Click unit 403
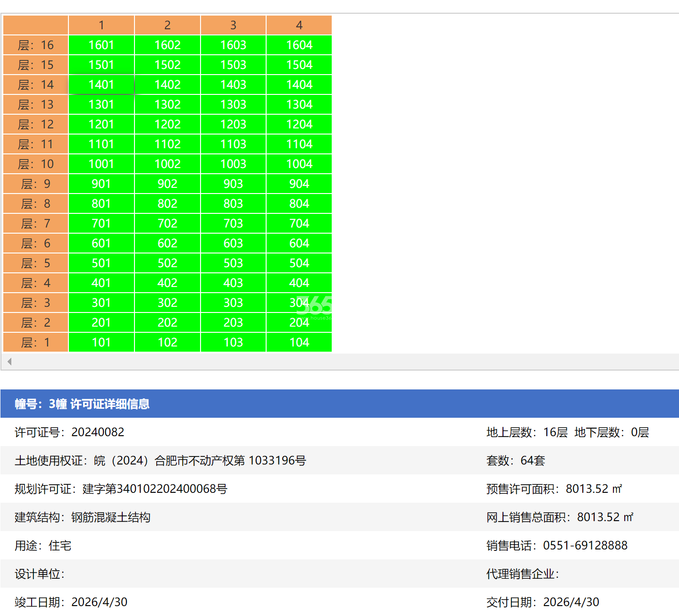 click(234, 283)
